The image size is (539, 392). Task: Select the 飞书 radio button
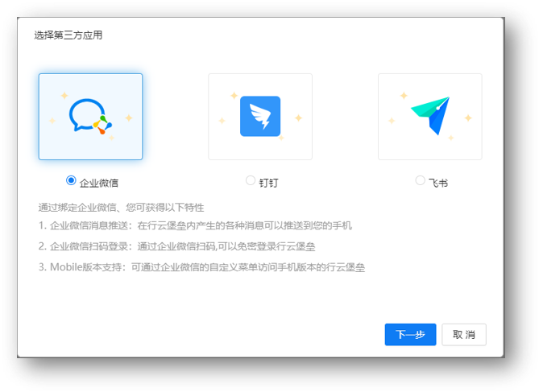[x=420, y=180]
